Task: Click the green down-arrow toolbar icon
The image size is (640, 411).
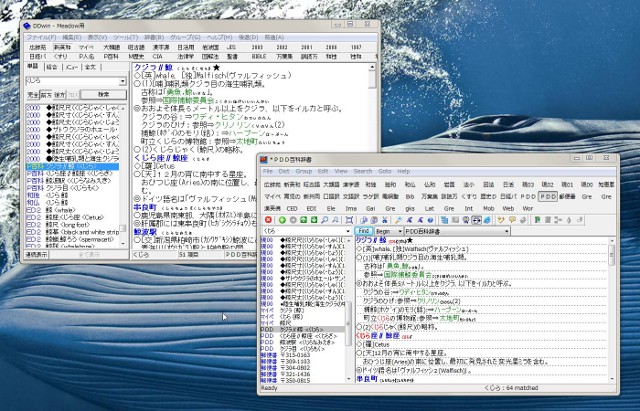Action: pyautogui.click(x=313, y=220)
